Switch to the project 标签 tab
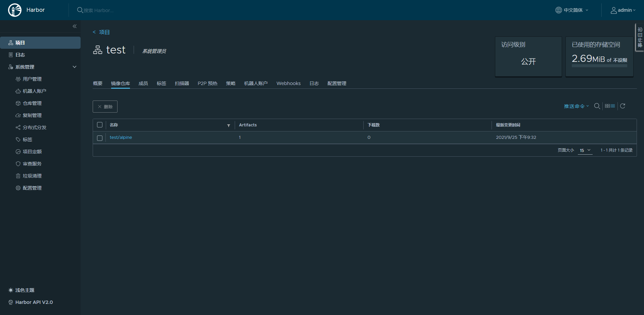Viewport: 644px width, 315px height. (x=162, y=83)
